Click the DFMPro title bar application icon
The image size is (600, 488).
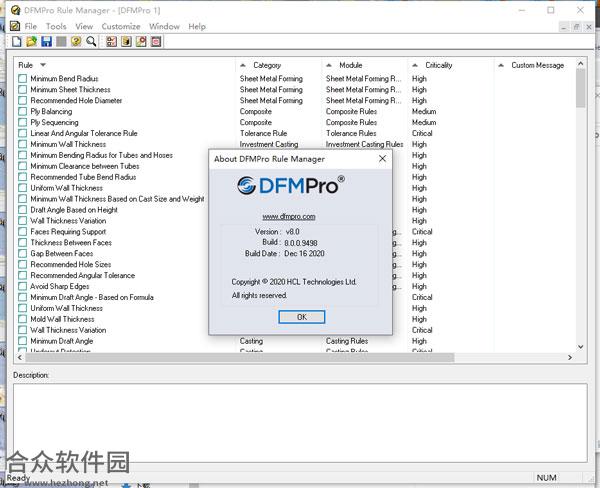15,10
